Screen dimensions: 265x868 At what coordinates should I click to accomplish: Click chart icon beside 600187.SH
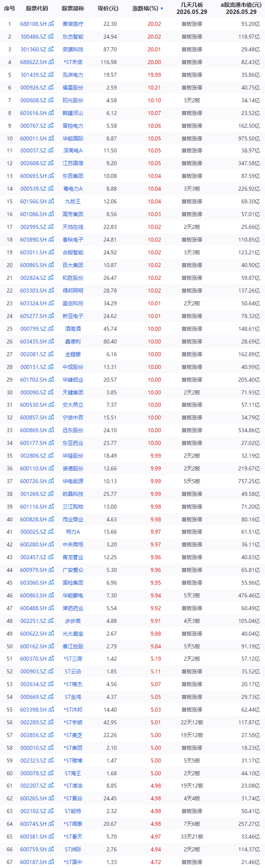click(x=51, y=862)
